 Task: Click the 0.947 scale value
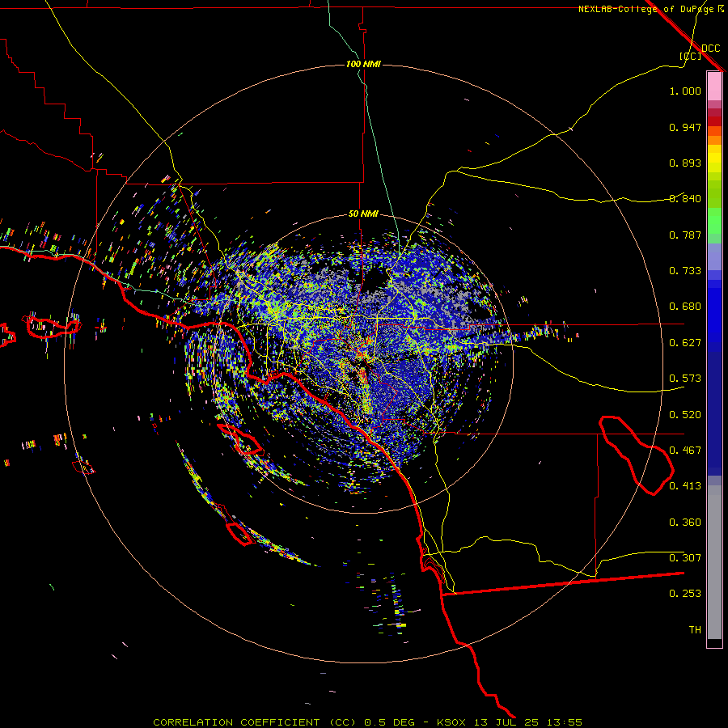coord(685,127)
